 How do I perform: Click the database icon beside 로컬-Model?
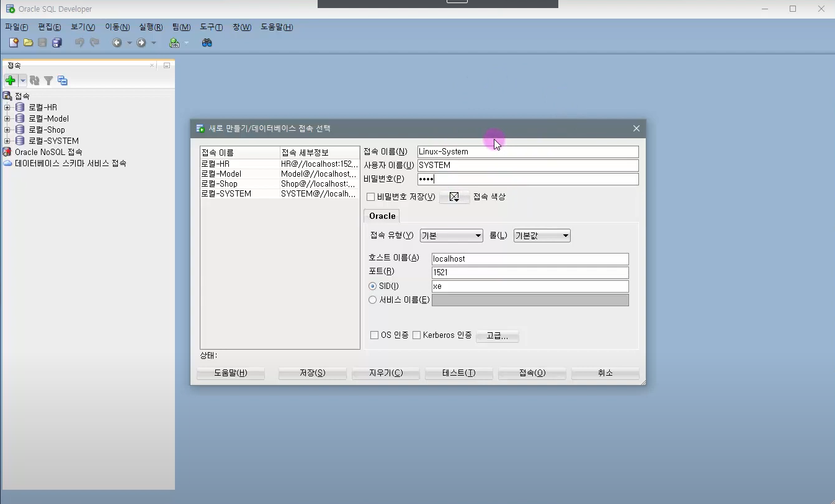coord(20,118)
